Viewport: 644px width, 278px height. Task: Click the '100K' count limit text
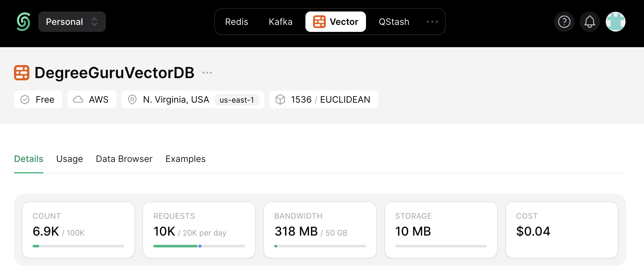(76, 233)
